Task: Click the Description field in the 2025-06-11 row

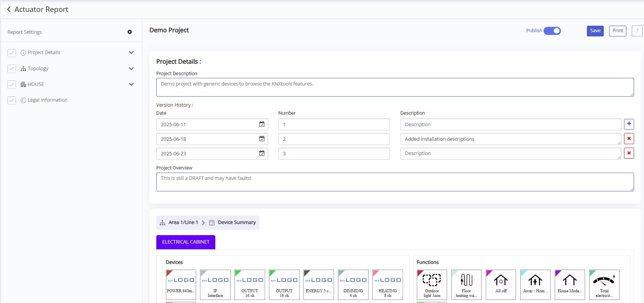Action: coord(511,124)
